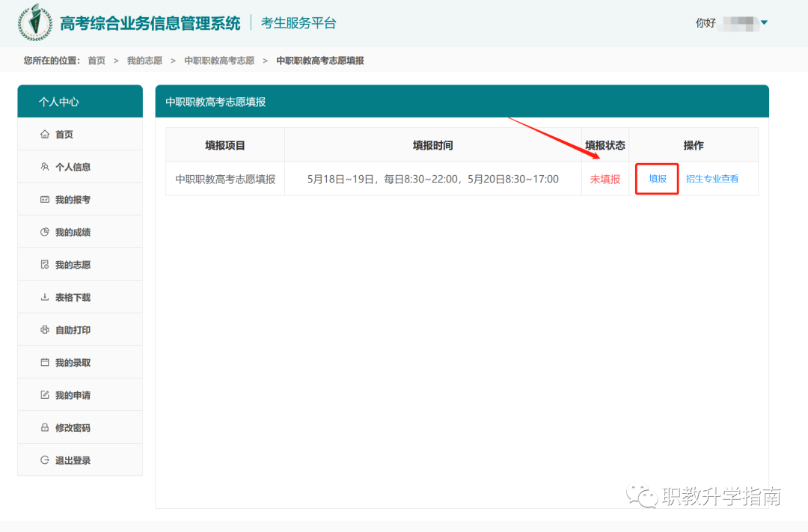Image resolution: width=808 pixels, height=532 pixels.
Task: Click the home icon beside 首页
Action: [x=45, y=135]
